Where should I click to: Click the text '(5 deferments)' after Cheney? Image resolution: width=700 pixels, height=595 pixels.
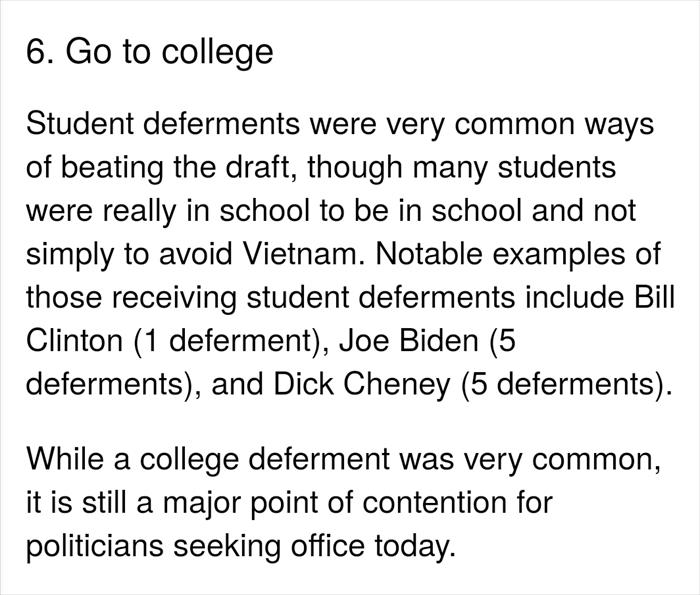(x=567, y=385)
